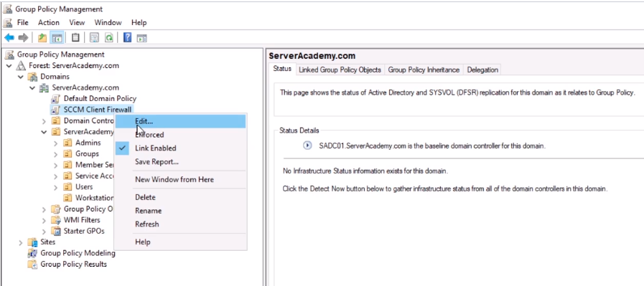The width and height of the screenshot is (644, 286).
Task: Click the Group Policy Modeling icon
Action: pyautogui.click(x=32, y=253)
